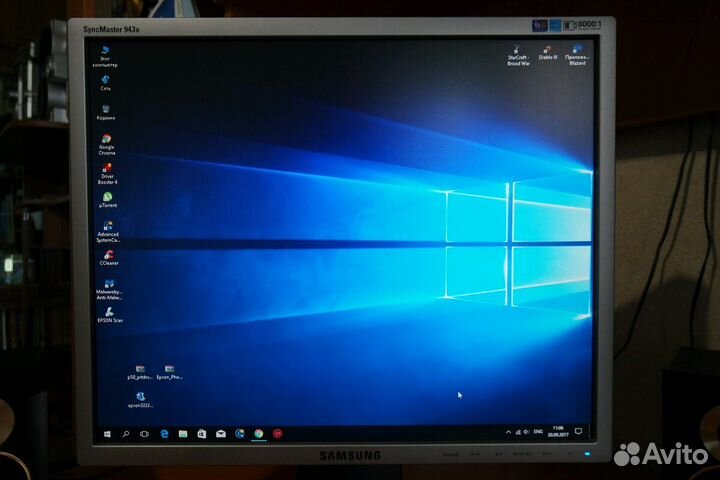Select the Recycle Bin (Корзина) icon
This screenshot has width=720, height=480.
click(x=105, y=109)
